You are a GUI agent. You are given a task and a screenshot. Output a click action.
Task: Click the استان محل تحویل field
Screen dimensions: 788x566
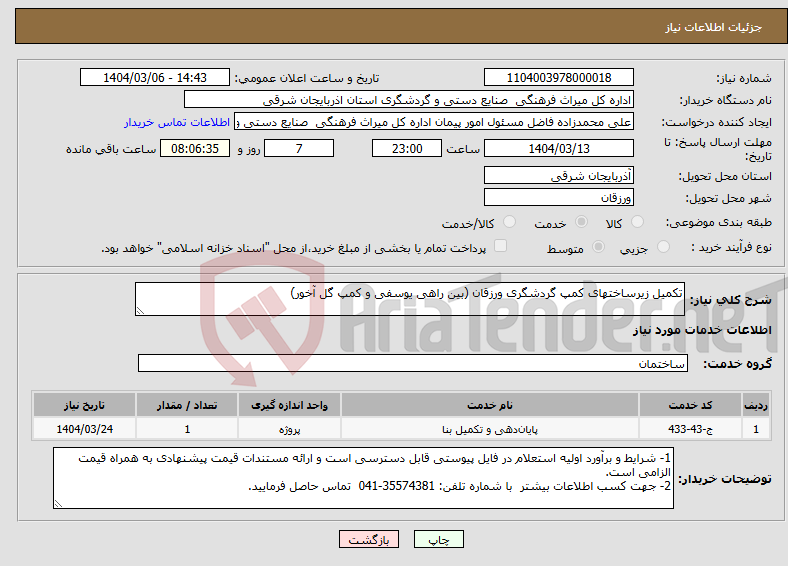(x=558, y=175)
